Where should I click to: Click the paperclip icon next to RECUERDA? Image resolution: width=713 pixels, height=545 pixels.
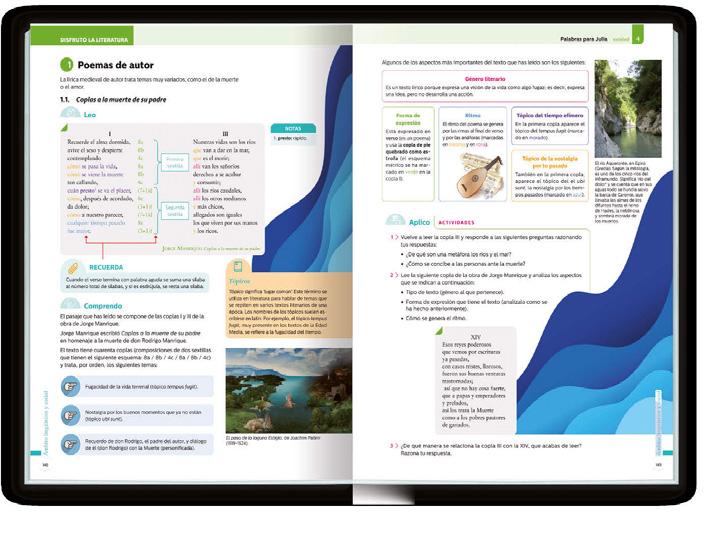click(x=73, y=267)
